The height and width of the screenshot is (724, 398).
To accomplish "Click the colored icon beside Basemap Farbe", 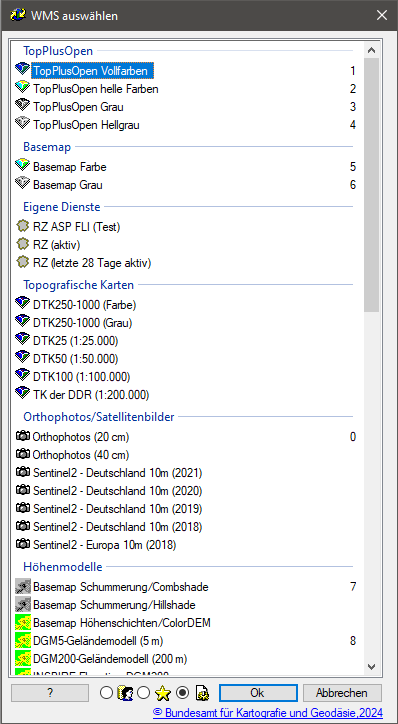I will tap(22, 166).
